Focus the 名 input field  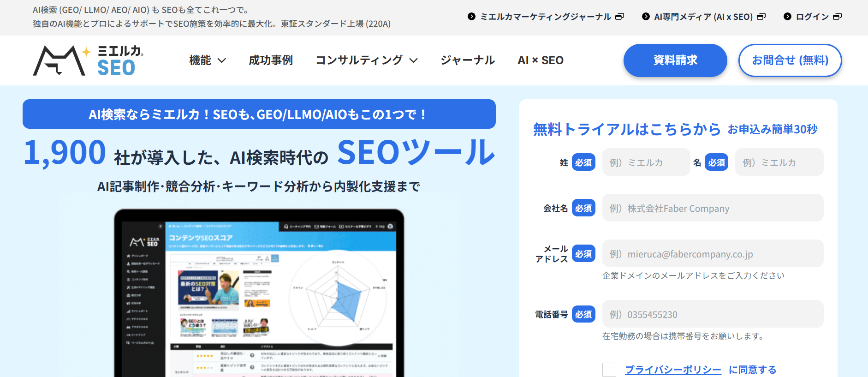coord(779,162)
